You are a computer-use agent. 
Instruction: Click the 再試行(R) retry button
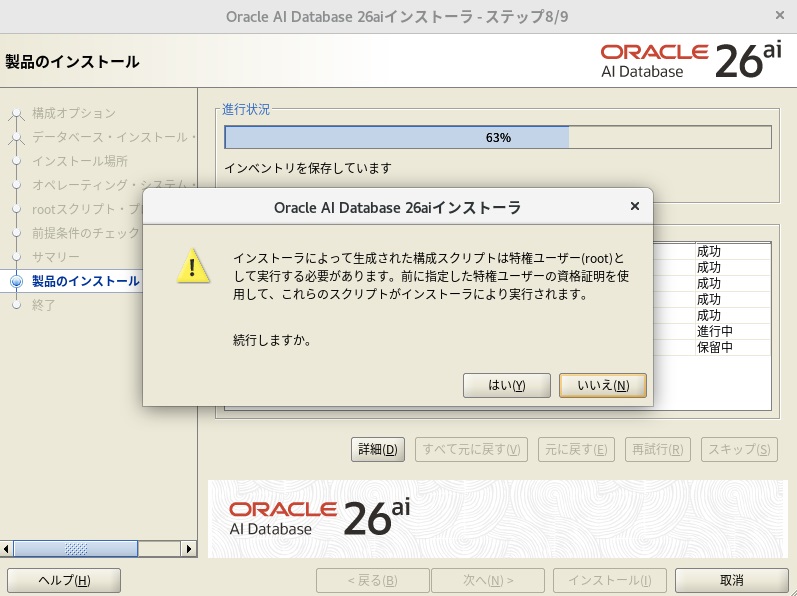[x=658, y=449]
